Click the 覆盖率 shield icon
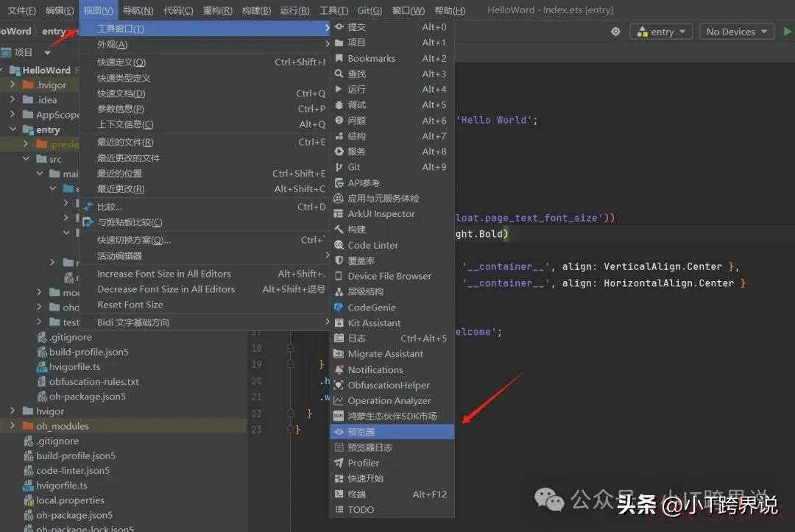 click(x=339, y=260)
